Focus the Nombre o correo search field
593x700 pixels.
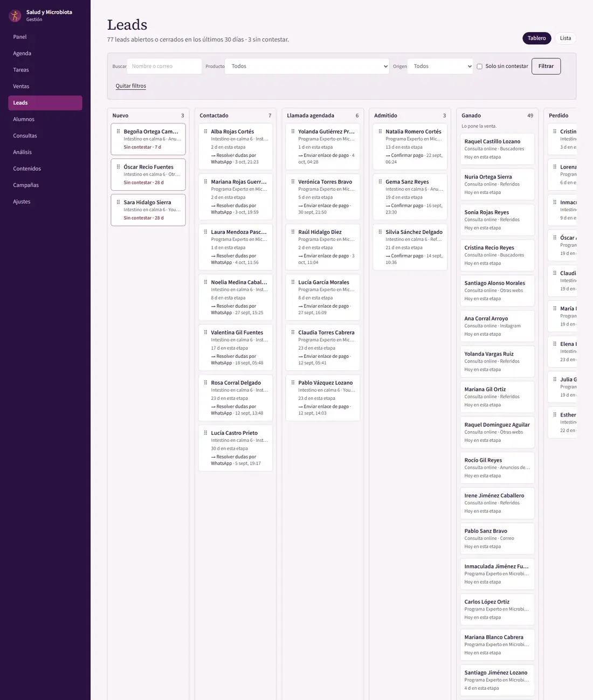pyautogui.click(x=164, y=66)
